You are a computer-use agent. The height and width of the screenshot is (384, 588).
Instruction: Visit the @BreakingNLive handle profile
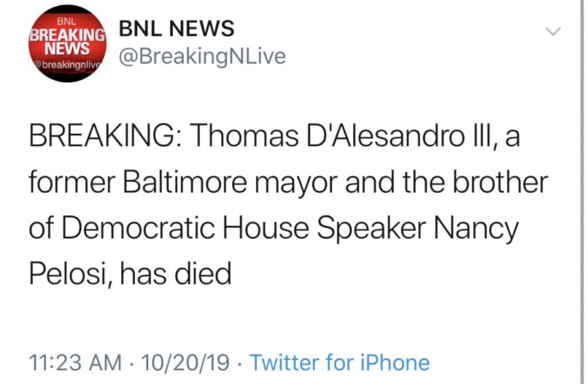(x=202, y=57)
